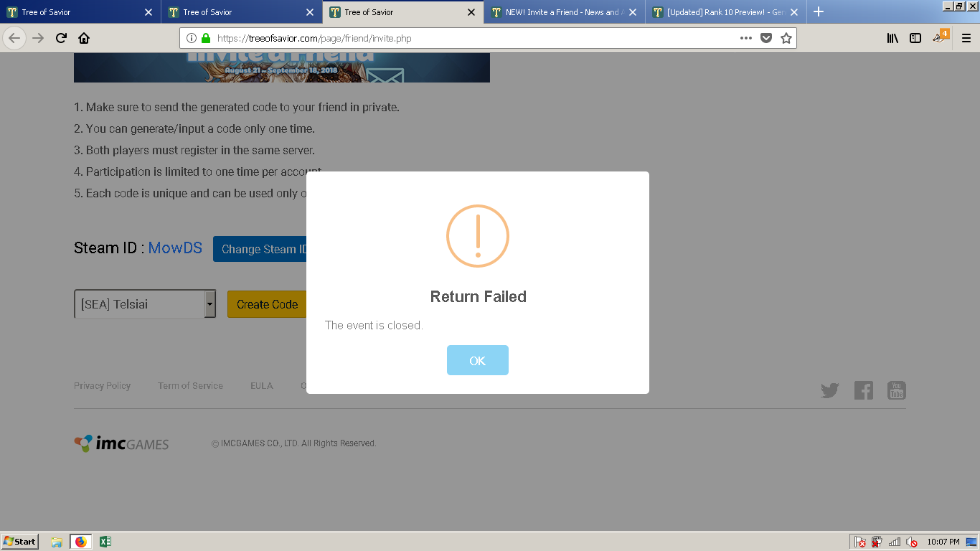Expand the [SEA] Telsiai server dropdown
980x551 pixels.
tap(209, 304)
